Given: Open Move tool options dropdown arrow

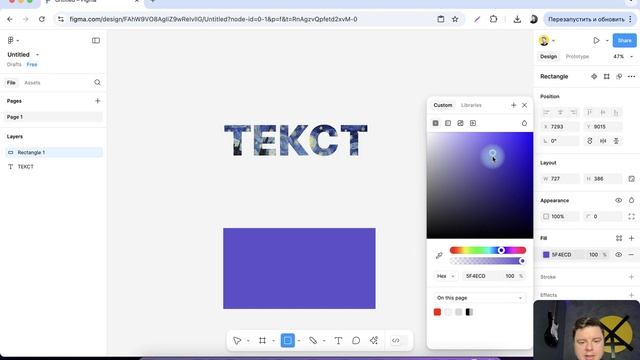Looking at the screenshot, I should 248,341.
